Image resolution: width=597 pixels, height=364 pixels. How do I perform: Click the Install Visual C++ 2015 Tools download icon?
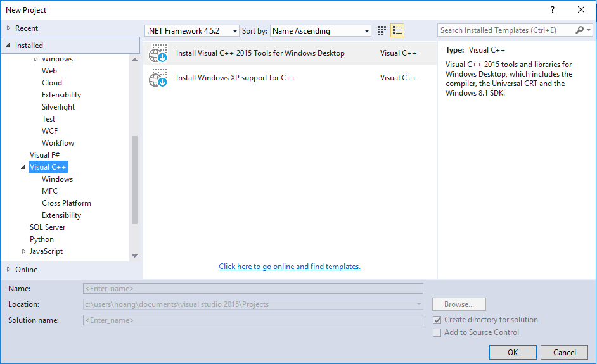158,53
